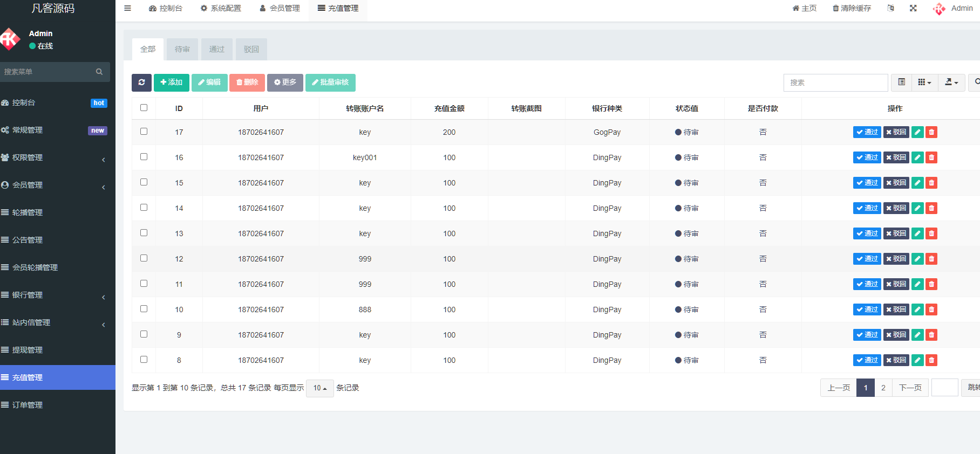Approve ID 15 with 通过 button
This screenshot has width=980, height=454.
[x=867, y=183]
